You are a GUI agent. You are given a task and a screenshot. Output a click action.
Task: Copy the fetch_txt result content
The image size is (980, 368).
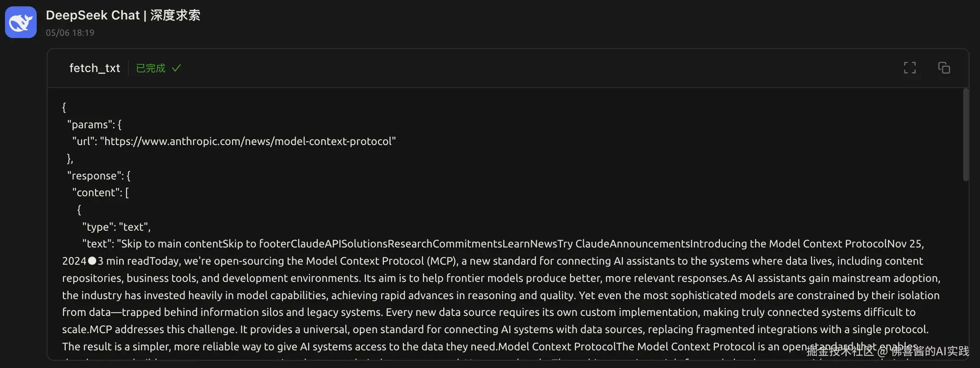[944, 68]
